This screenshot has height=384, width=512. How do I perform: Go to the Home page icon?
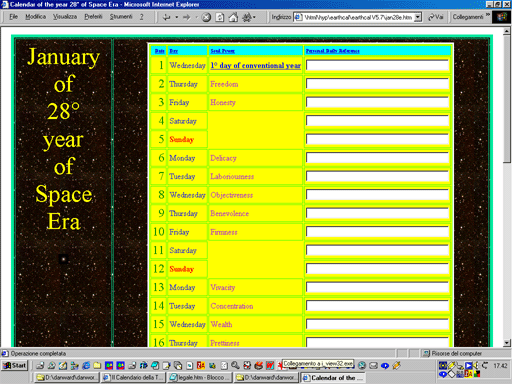click(x=233, y=17)
